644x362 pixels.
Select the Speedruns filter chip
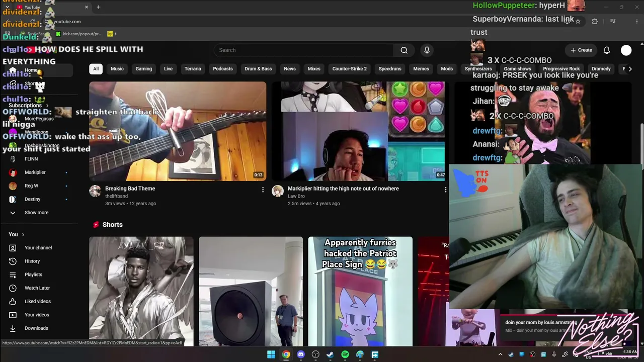point(390,69)
